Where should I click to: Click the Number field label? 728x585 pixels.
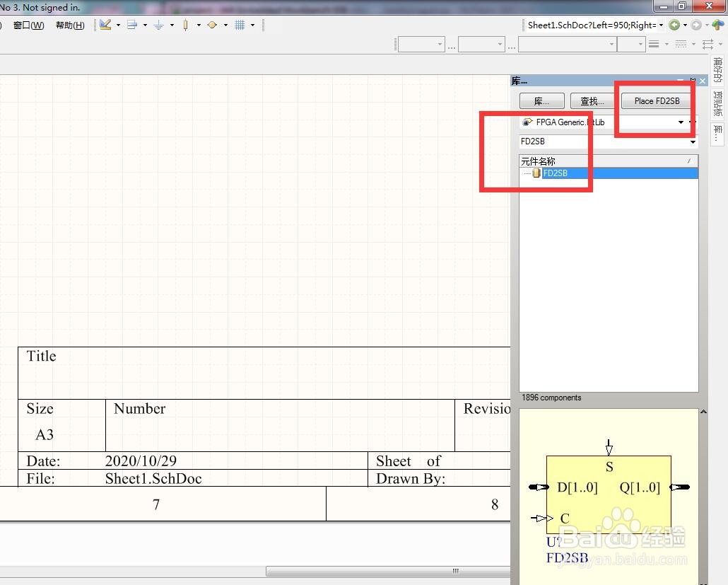139,408
